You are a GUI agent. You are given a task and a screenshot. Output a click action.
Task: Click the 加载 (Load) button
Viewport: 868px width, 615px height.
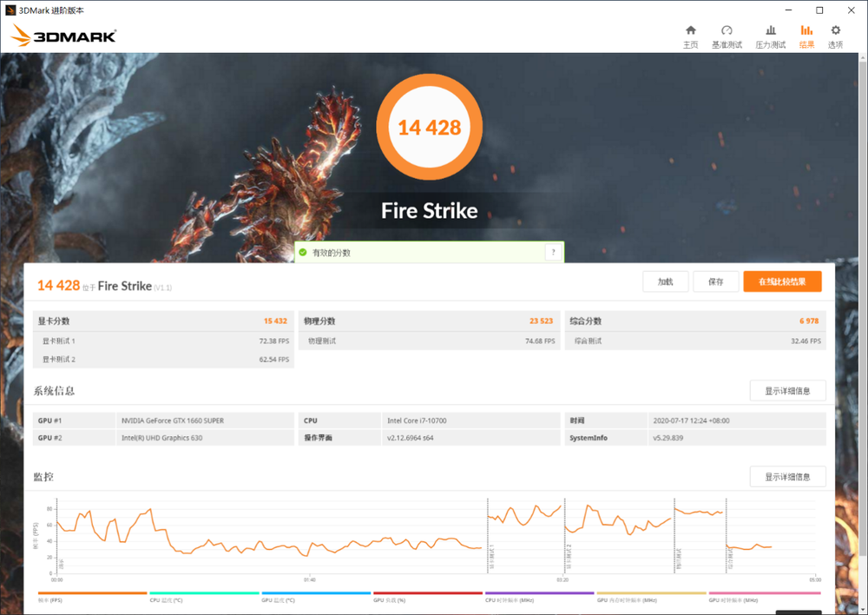pos(666,281)
